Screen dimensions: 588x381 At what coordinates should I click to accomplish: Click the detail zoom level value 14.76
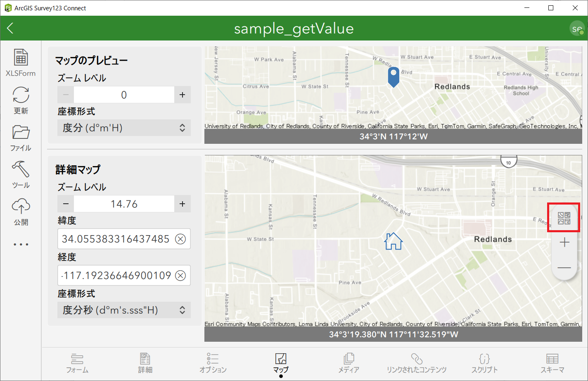tap(124, 204)
